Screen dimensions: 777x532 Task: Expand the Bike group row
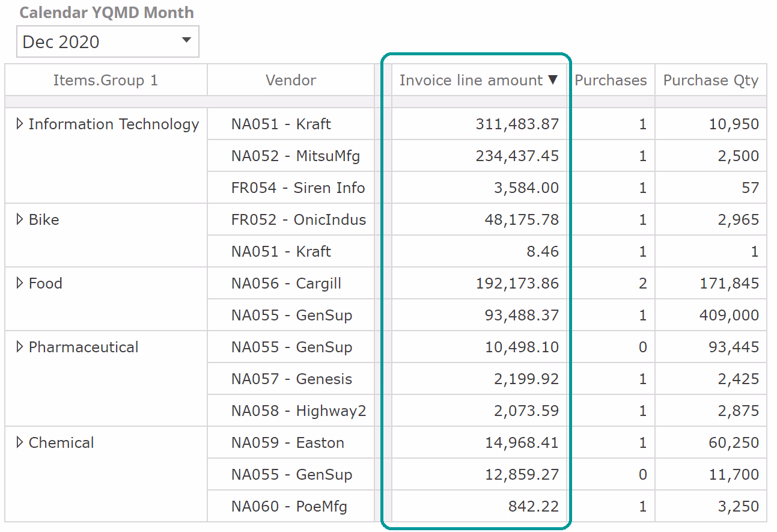[20, 219]
